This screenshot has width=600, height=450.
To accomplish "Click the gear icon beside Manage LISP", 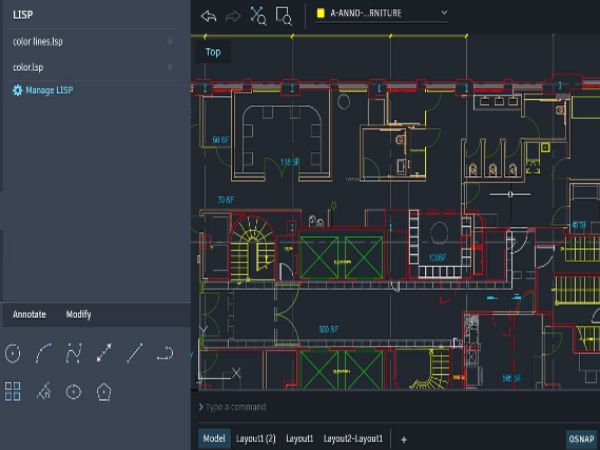I will coord(17,90).
